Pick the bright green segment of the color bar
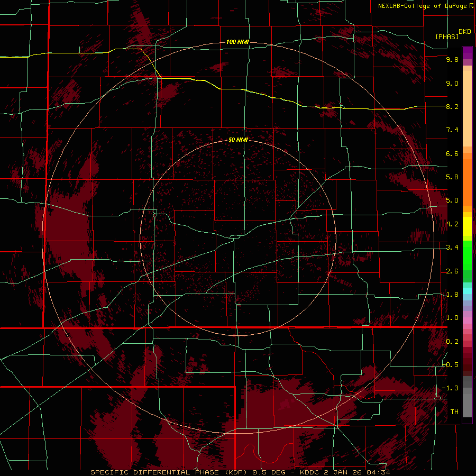Screen dimensions: 476x476 pos(467,255)
